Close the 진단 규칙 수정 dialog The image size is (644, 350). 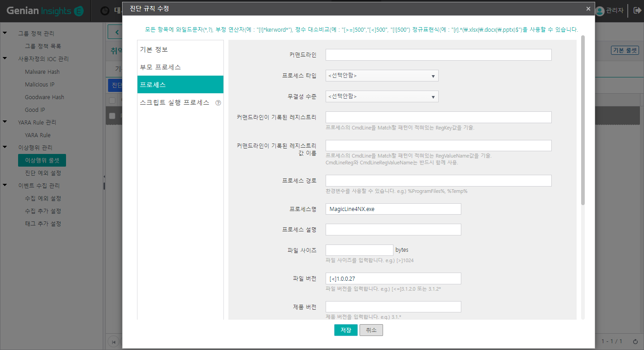pos(588,9)
